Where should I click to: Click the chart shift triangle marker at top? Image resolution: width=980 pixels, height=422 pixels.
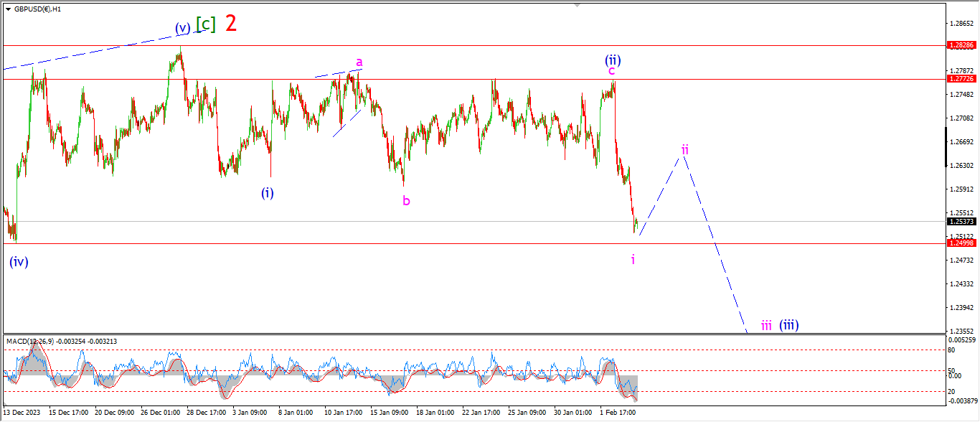576,6
